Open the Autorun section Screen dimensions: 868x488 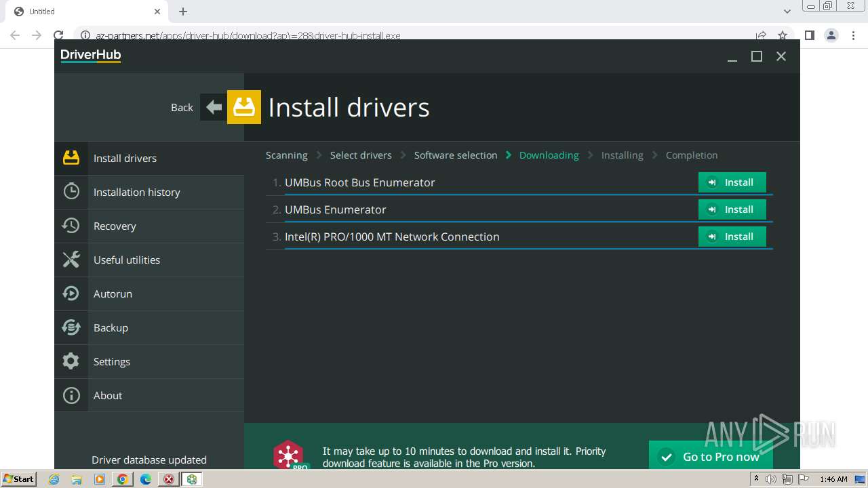(x=149, y=293)
